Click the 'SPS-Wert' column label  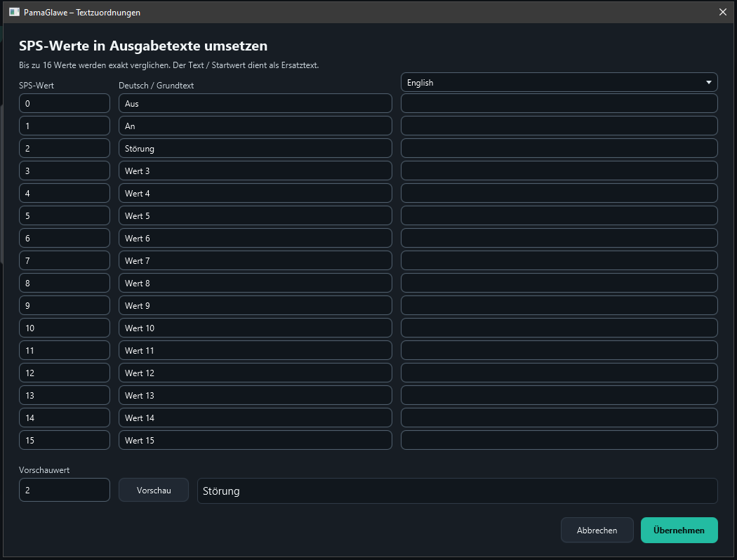pos(36,86)
